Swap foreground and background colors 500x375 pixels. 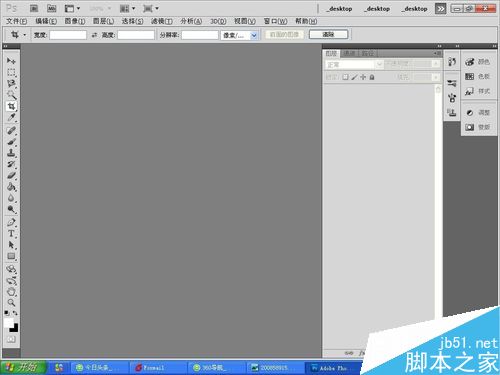(15, 313)
